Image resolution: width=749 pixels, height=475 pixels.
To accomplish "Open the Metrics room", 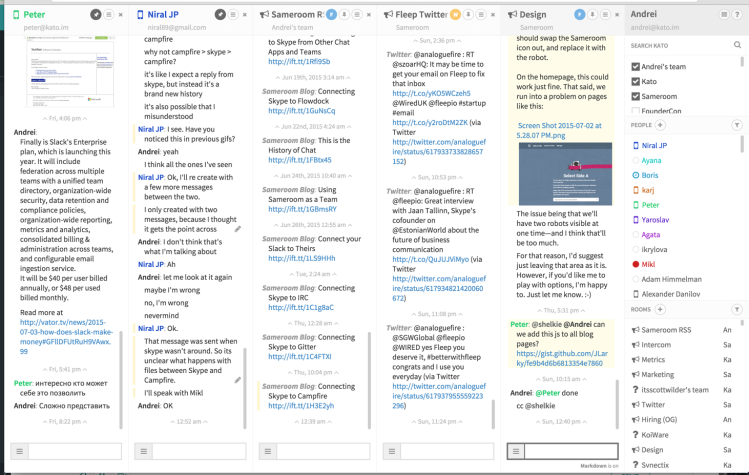I will tap(653, 359).
